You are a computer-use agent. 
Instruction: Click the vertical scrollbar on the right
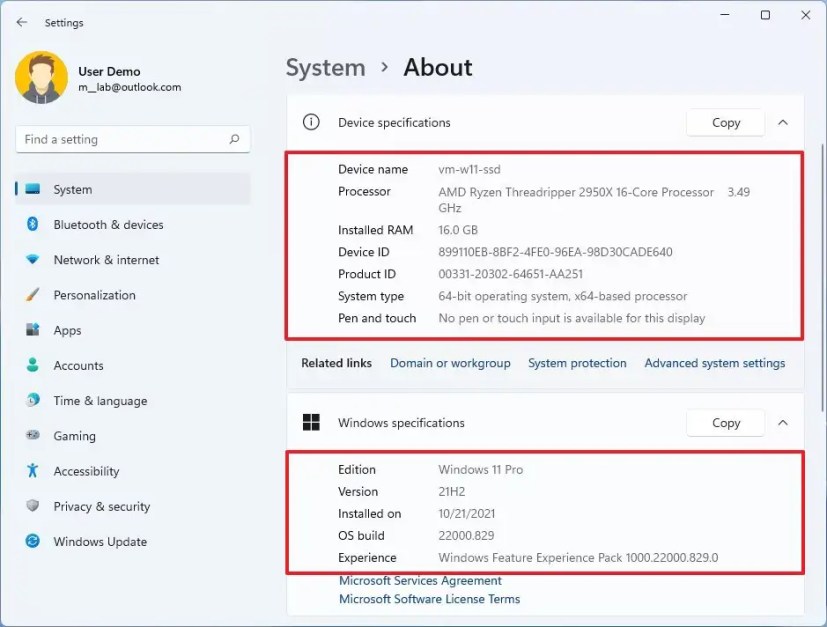click(x=822, y=279)
